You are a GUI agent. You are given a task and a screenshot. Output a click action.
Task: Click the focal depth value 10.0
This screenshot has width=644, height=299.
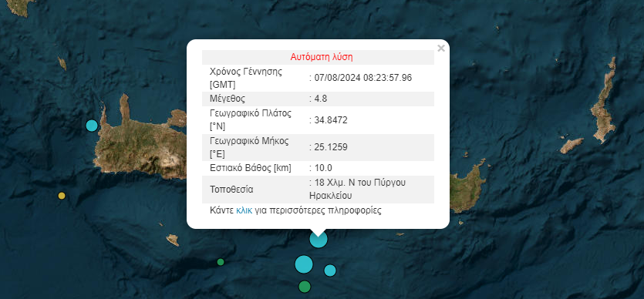321,168
